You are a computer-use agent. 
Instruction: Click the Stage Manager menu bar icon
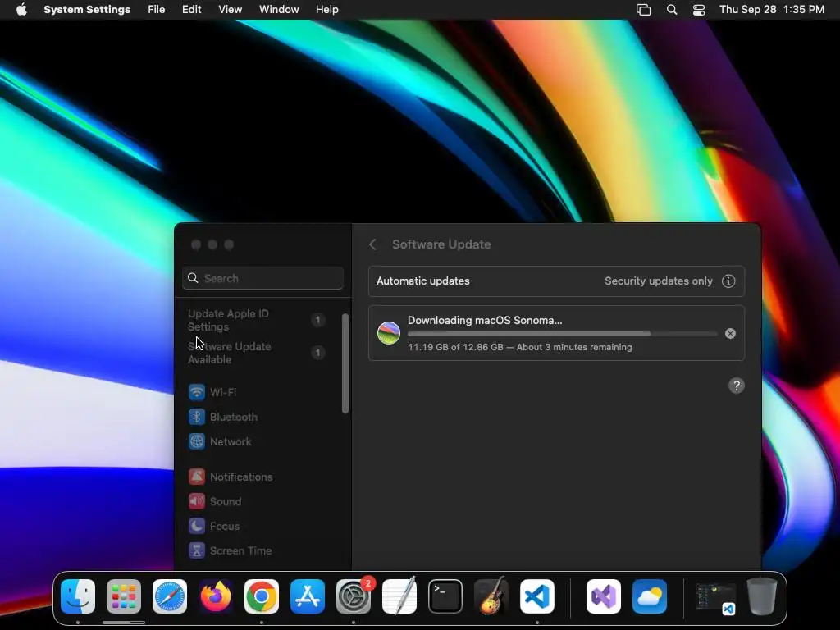(x=643, y=10)
